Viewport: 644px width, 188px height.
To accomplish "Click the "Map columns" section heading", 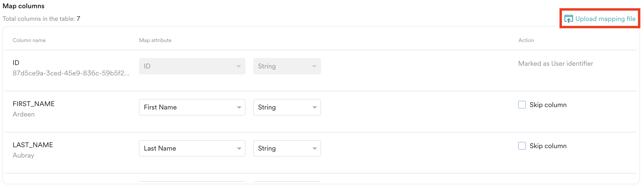I will coord(23,6).
